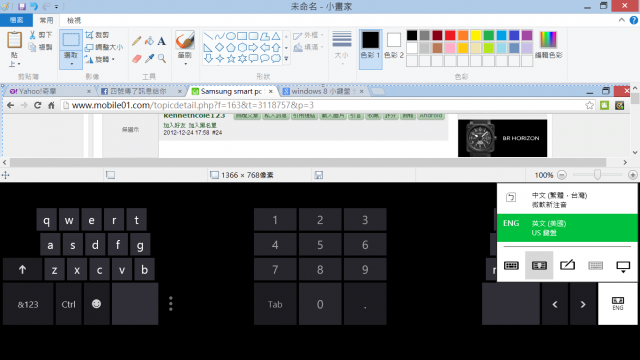Pick the red color swatch
The height and width of the screenshot is (360, 640).
450,35
